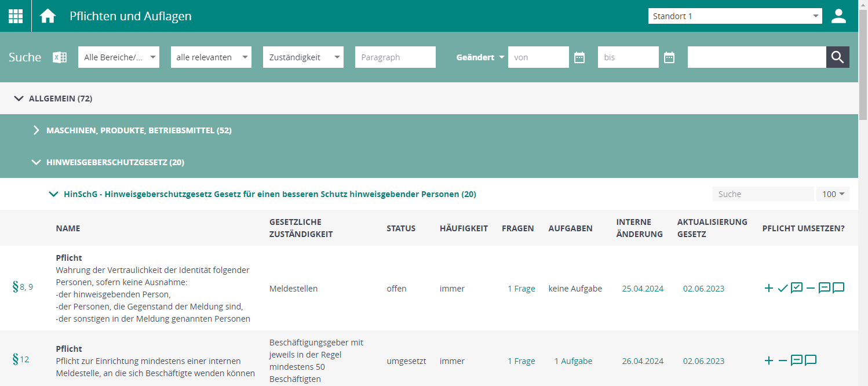Open the user account icon top right
The image size is (868, 386).
point(838,16)
